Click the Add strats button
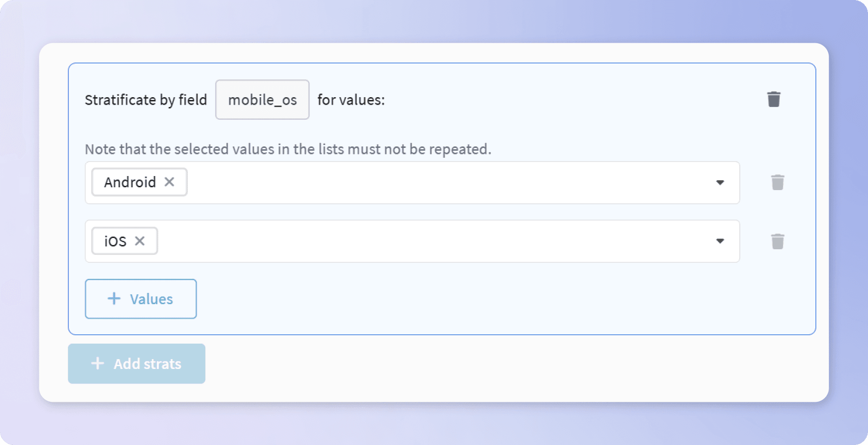The width and height of the screenshot is (868, 445). click(x=137, y=364)
